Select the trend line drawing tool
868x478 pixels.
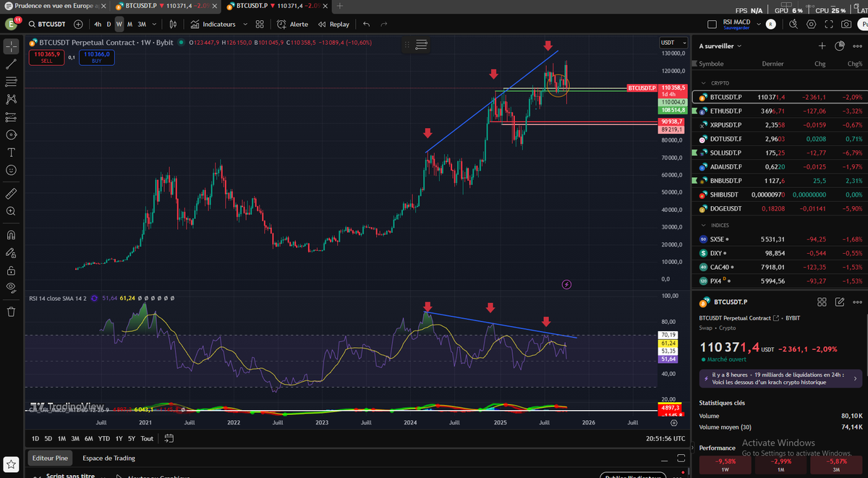[x=11, y=64]
